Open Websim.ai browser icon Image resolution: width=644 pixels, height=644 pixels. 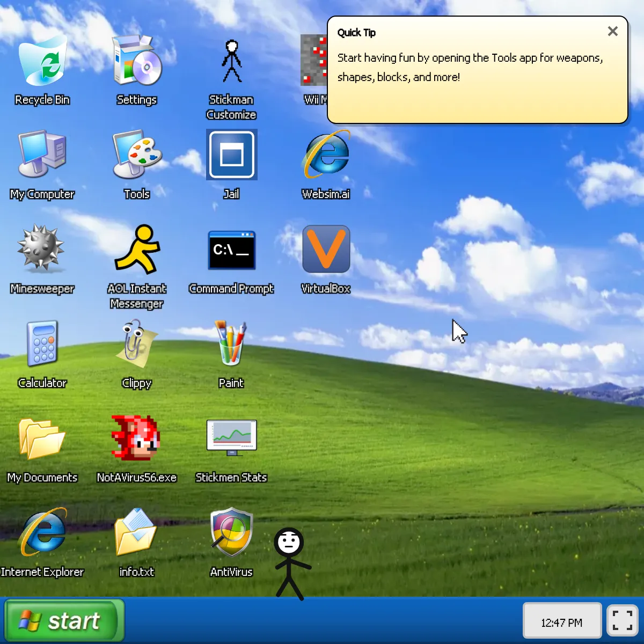tap(326, 155)
